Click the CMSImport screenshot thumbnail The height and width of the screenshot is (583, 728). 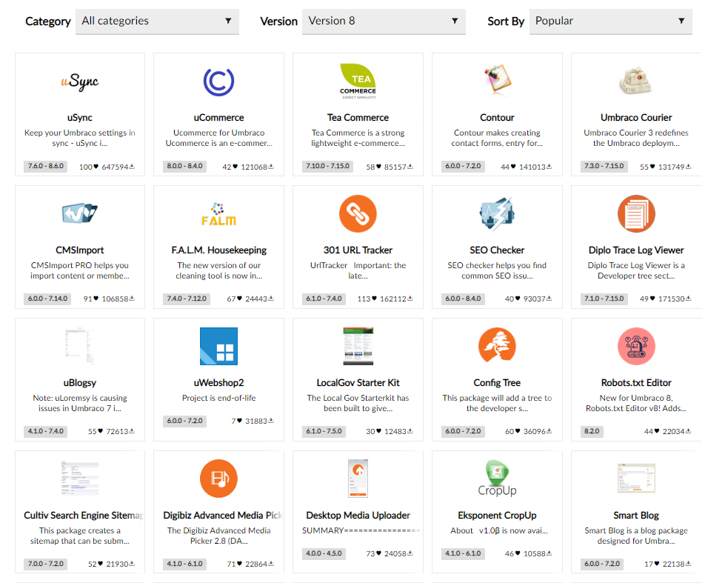point(79,210)
